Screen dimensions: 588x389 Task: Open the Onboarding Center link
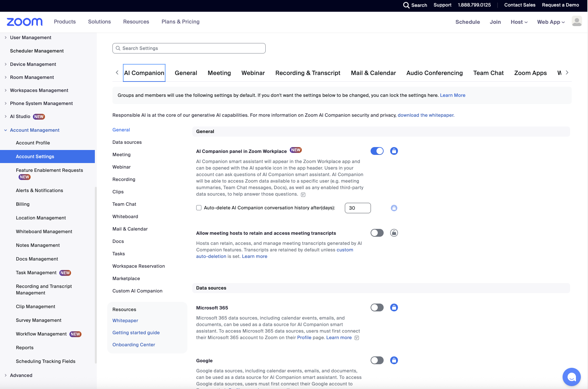[x=134, y=345]
